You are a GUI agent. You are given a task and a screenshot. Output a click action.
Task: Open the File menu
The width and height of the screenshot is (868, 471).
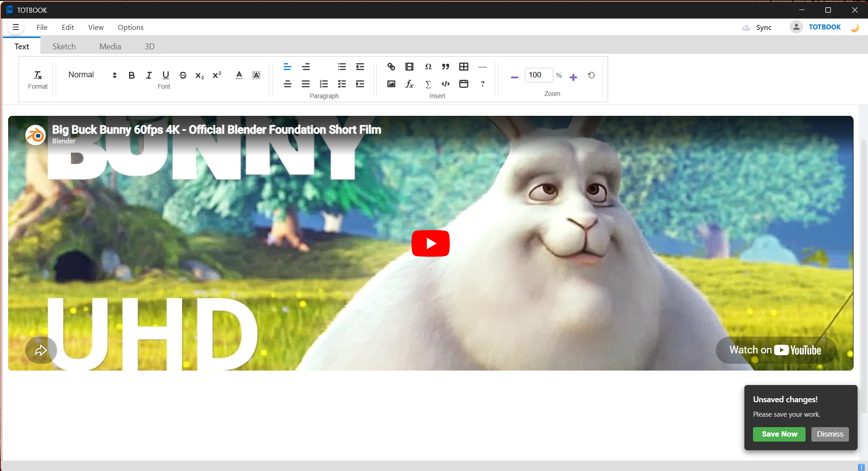42,27
